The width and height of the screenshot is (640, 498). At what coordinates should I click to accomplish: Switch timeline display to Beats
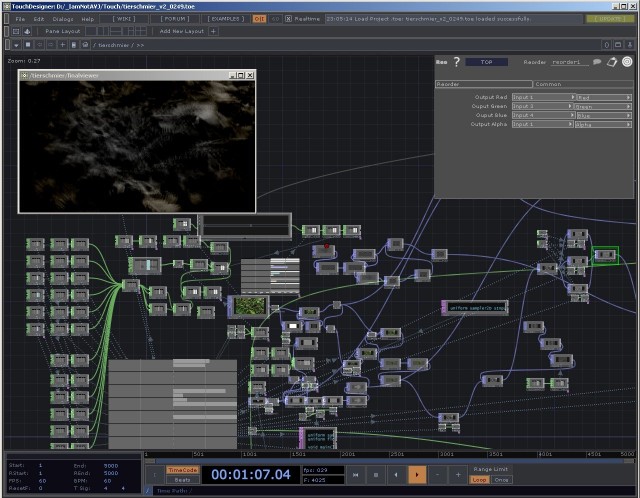click(182, 480)
